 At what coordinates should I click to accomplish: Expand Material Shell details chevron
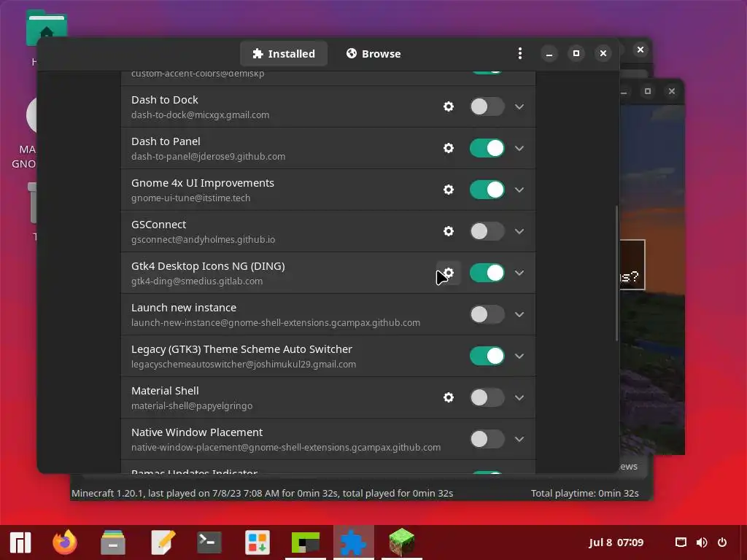[519, 397]
